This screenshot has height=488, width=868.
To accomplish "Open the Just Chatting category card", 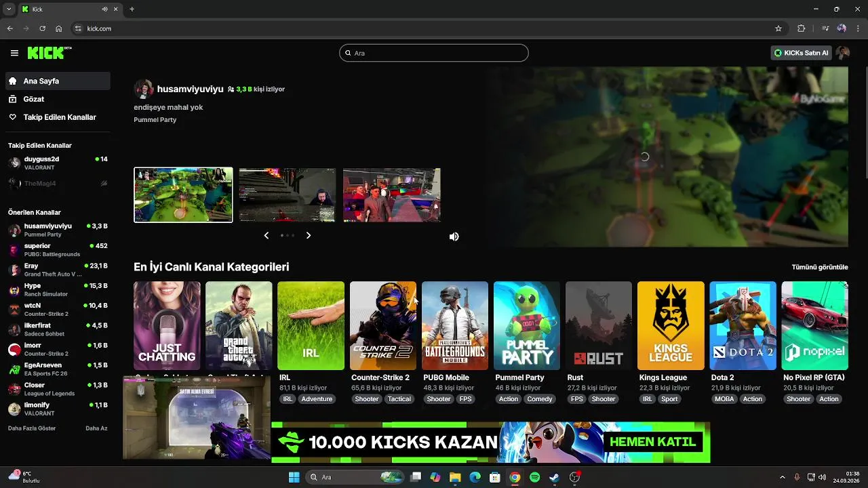I will [167, 325].
